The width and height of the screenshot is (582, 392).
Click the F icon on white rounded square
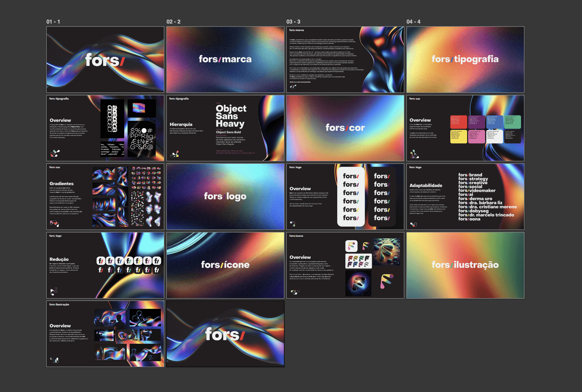pos(351,246)
